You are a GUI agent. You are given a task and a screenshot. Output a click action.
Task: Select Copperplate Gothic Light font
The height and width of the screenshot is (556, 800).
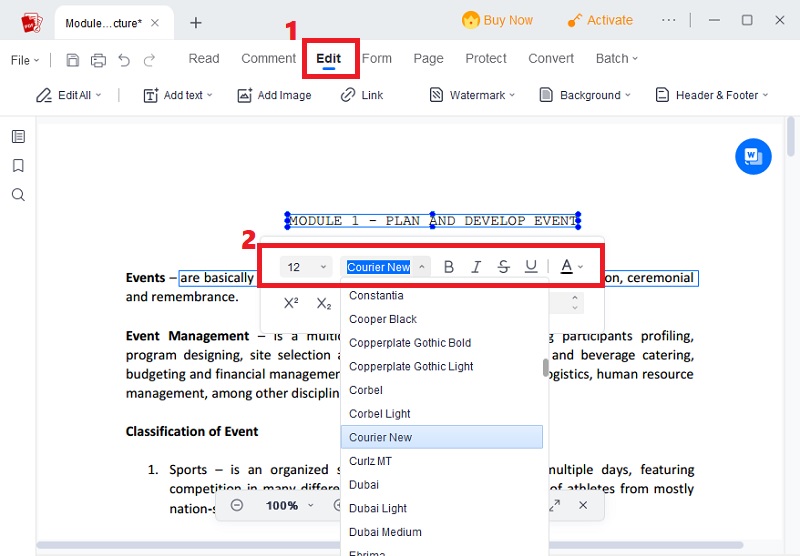pos(442,366)
